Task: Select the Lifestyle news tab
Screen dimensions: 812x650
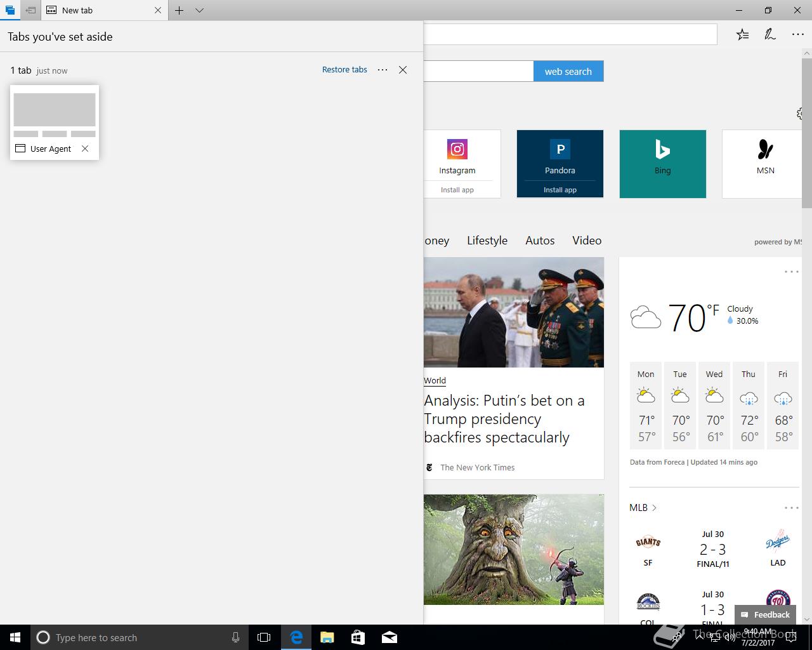Action: 487,241
